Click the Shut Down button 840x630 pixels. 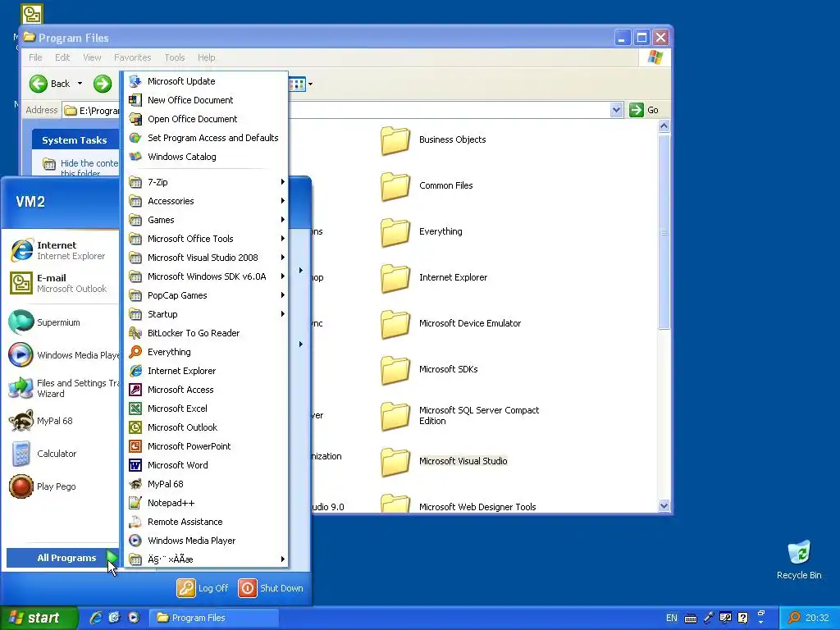pos(271,587)
